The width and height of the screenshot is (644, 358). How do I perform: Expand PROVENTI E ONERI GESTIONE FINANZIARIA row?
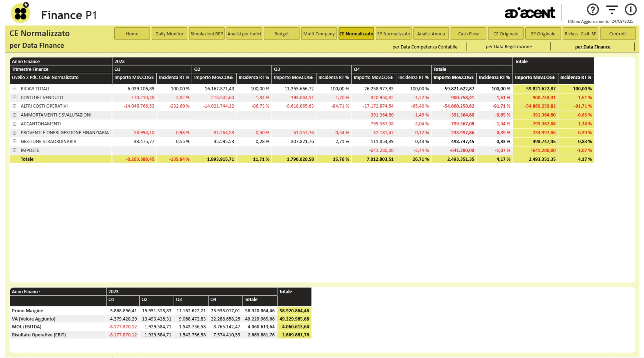(14, 133)
